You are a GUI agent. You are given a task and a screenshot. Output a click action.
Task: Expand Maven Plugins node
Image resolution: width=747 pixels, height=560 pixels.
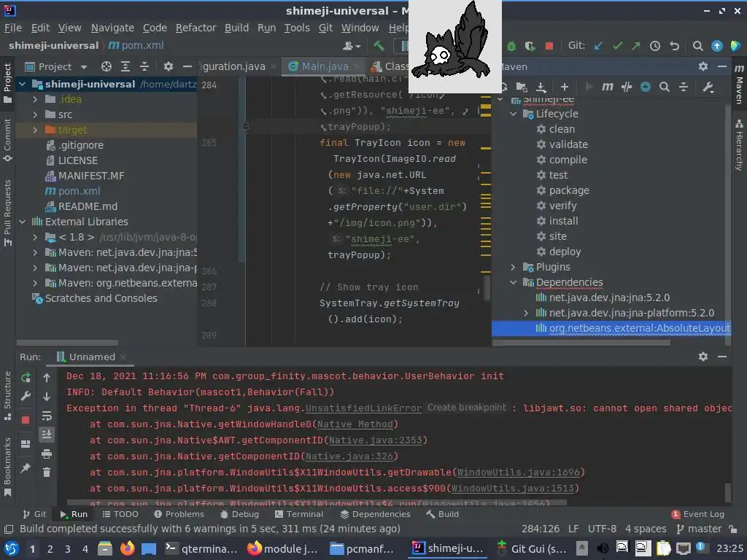click(x=513, y=267)
